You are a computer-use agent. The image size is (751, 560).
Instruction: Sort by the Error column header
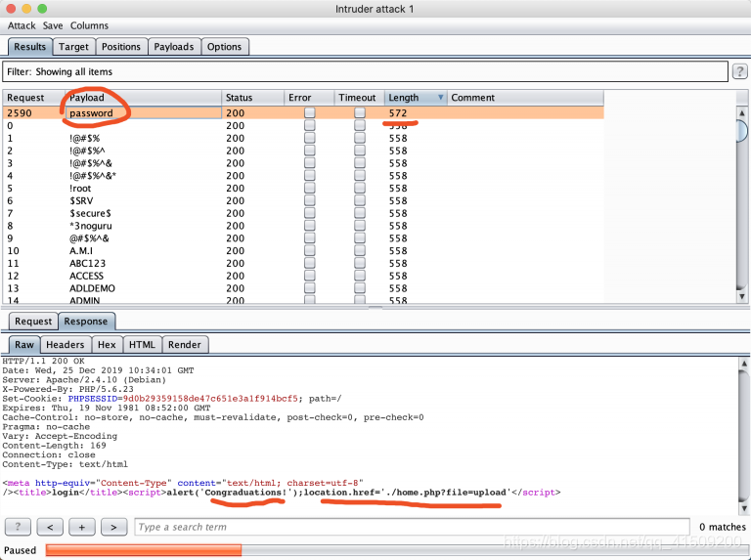coord(309,98)
